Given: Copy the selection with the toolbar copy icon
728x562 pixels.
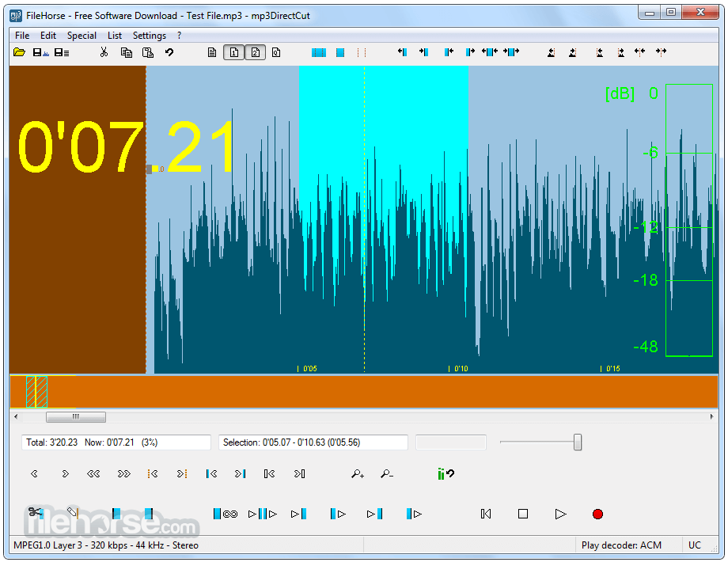Looking at the screenshot, I should (127, 52).
